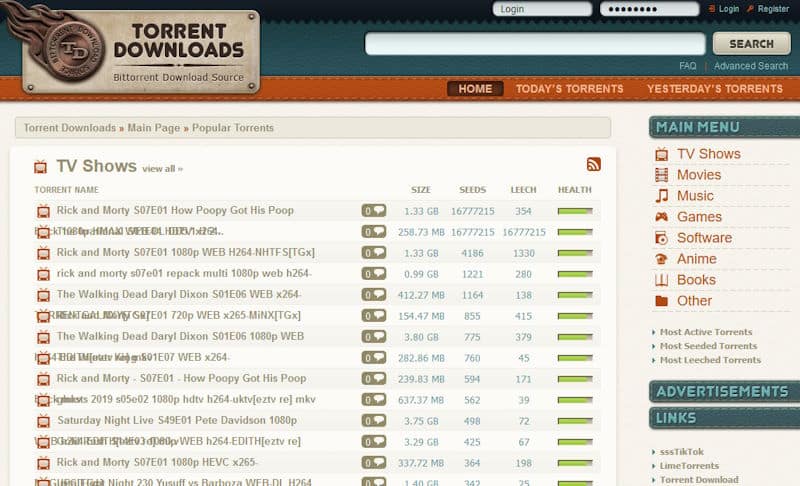This screenshot has height=486, width=800.
Task: Open Advanced Search link
Action: click(x=751, y=66)
